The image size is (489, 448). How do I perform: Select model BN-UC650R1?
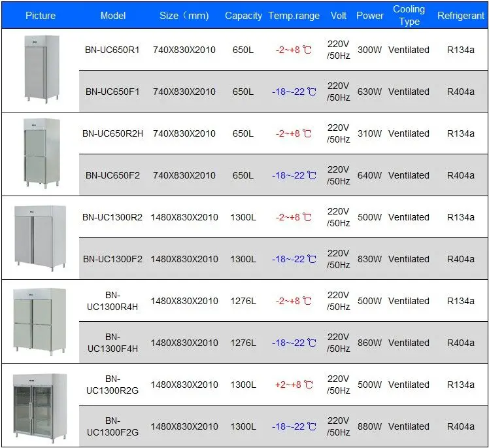(x=112, y=50)
